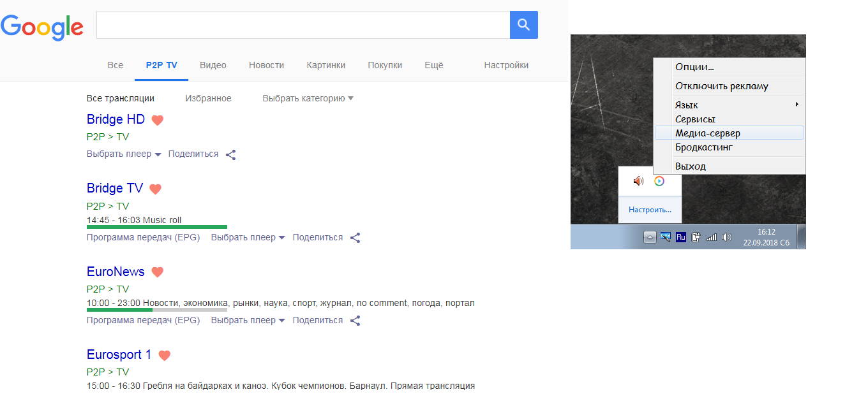Viewport: 868px width, 408px height.
Task: Show hidden tray icons arrow
Action: [650, 237]
